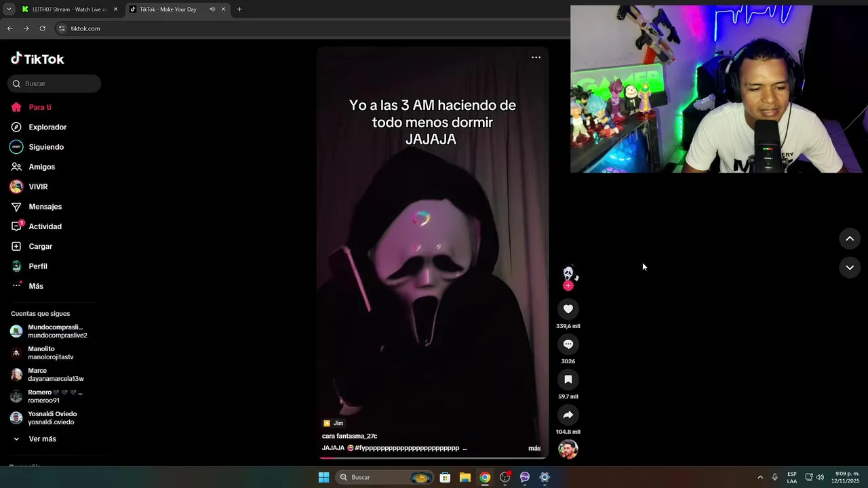Show hidden system tray icons

click(x=760, y=477)
